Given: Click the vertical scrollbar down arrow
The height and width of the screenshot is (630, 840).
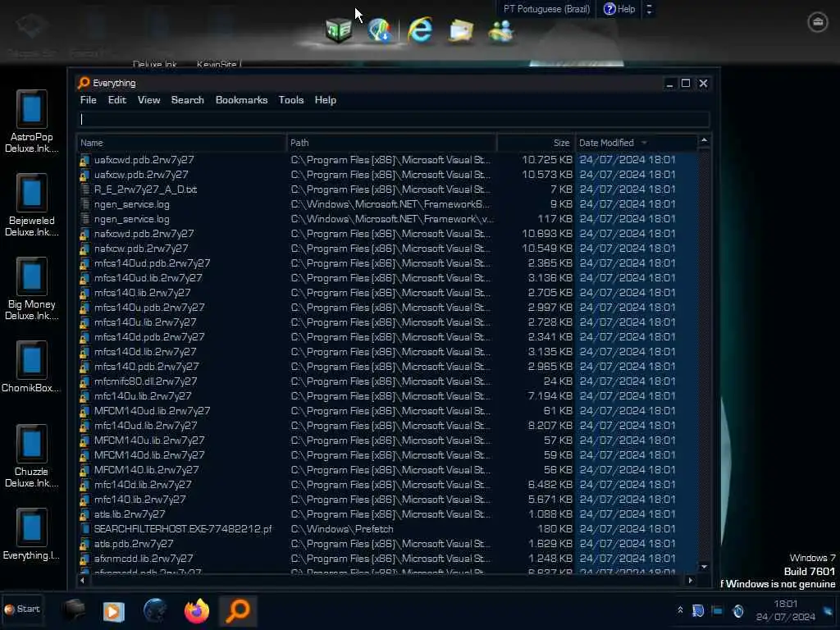Looking at the screenshot, I should tap(704, 567).
